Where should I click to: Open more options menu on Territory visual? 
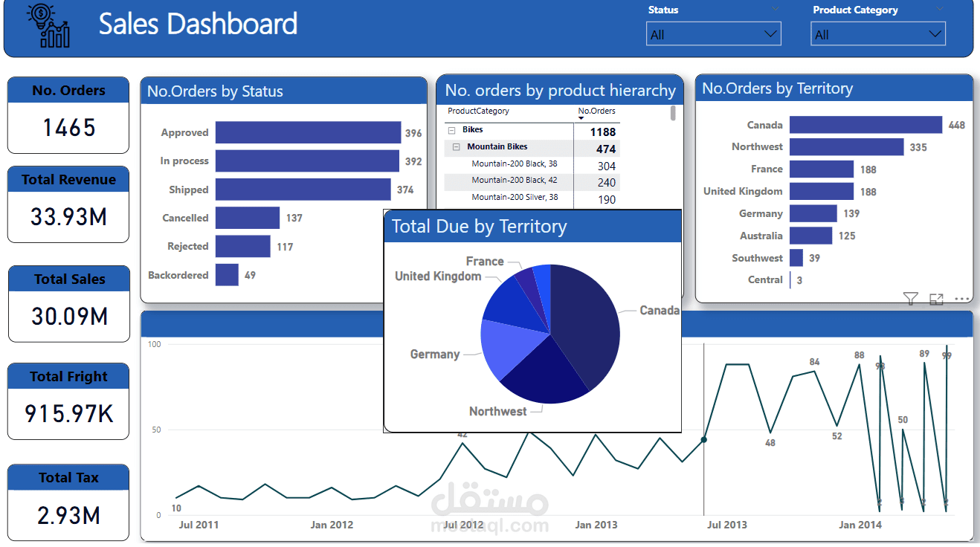961,299
